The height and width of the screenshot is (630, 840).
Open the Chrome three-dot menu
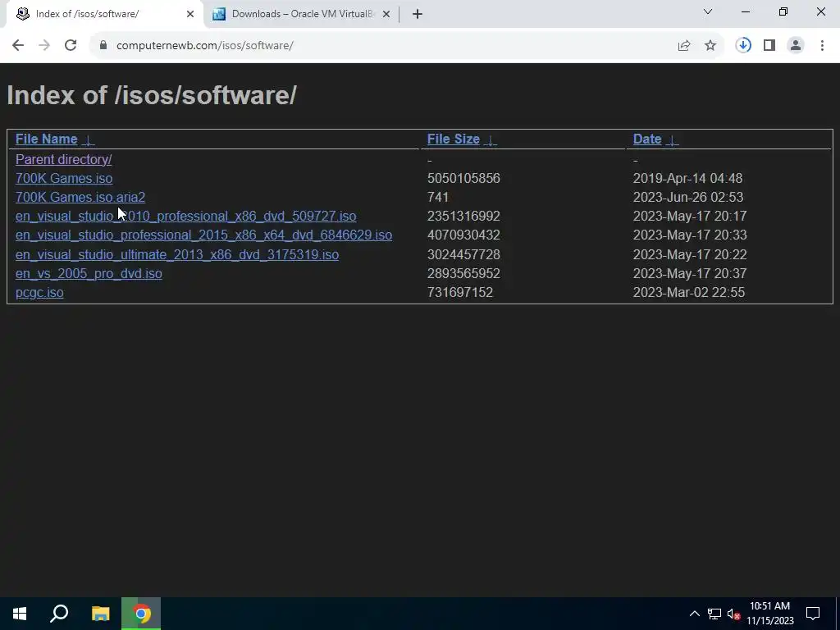[x=822, y=46]
